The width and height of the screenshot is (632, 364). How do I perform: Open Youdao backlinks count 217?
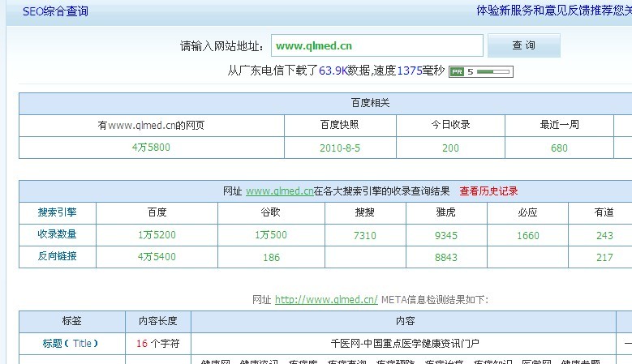[x=604, y=257]
